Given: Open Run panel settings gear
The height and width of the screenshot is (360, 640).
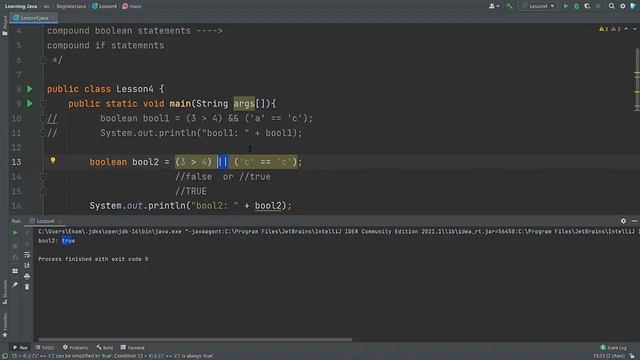Looking at the screenshot, I should [623, 221].
